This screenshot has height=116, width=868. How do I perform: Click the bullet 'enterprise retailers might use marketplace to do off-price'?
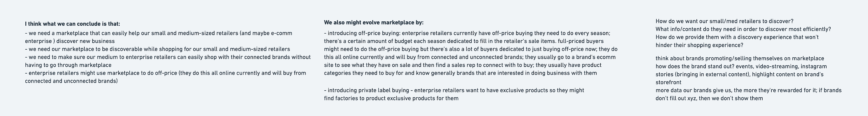[165, 73]
